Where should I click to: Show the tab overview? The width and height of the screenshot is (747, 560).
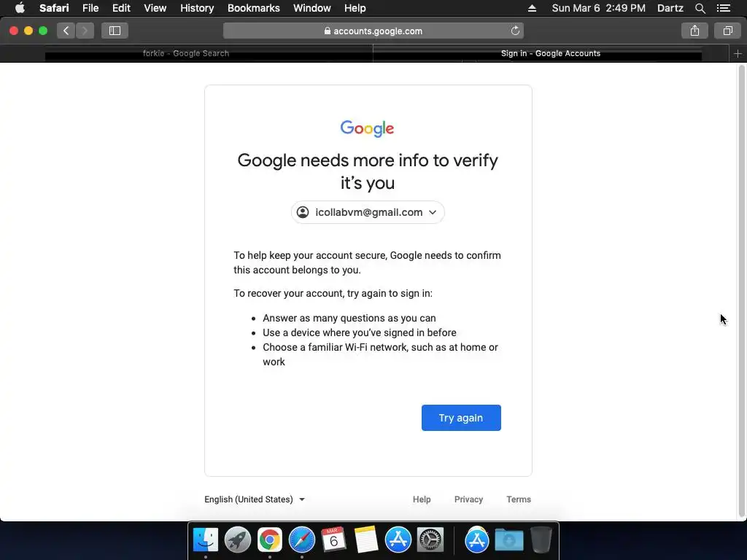click(x=727, y=31)
